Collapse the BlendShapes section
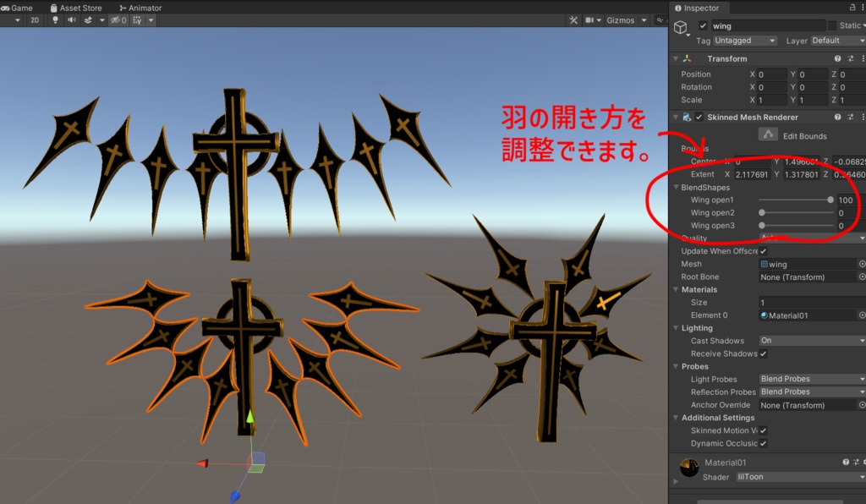866x504 pixels. point(674,187)
